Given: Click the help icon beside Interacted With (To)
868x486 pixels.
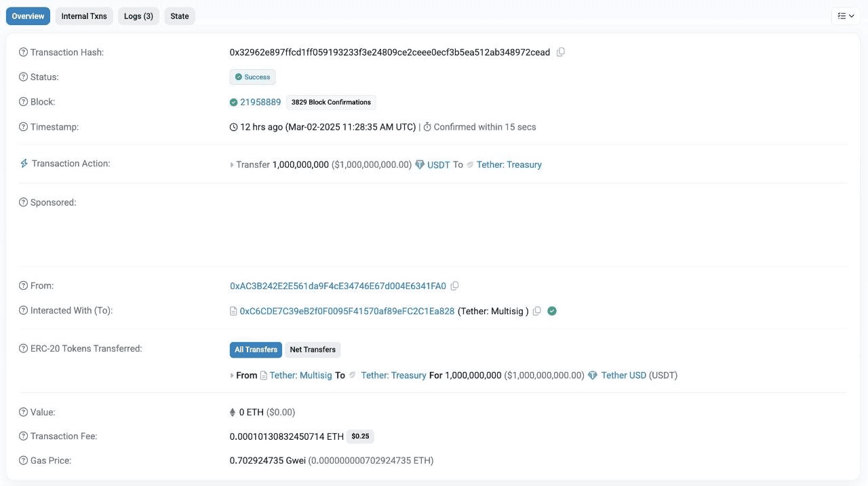Looking at the screenshot, I should (x=24, y=310).
